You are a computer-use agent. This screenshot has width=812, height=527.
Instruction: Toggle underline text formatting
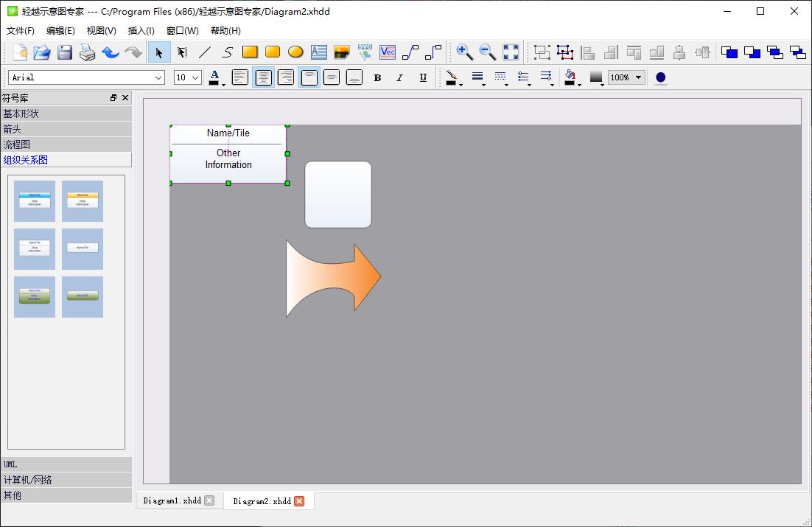click(423, 77)
